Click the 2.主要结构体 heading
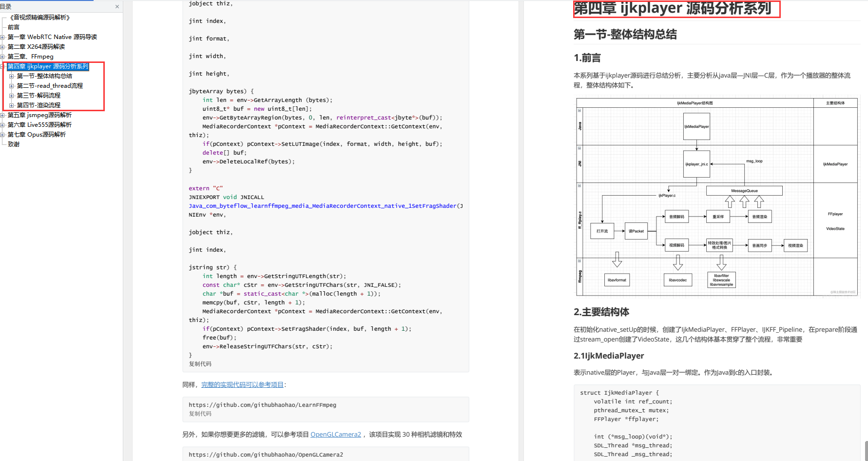The width and height of the screenshot is (868, 461). [601, 312]
